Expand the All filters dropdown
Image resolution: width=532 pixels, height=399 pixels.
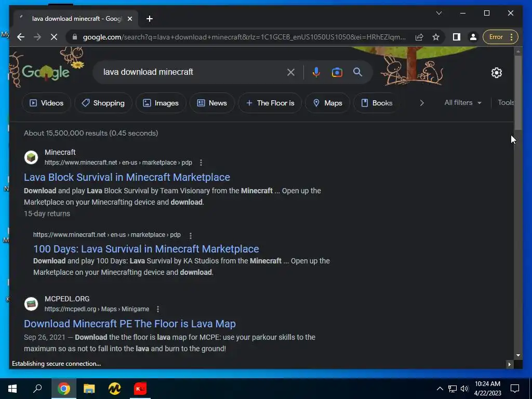(463, 102)
